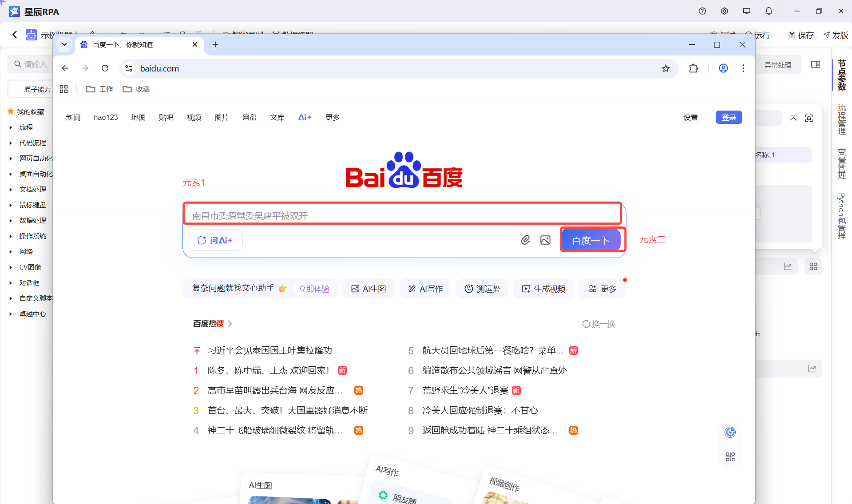
Task: Open the QR code icon on the right
Action: 730,457
